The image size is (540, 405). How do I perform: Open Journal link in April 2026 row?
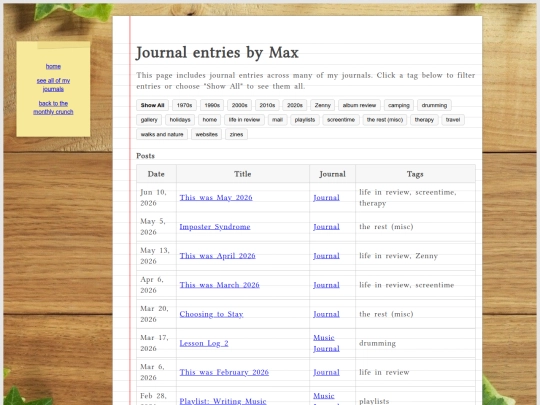pos(326,256)
